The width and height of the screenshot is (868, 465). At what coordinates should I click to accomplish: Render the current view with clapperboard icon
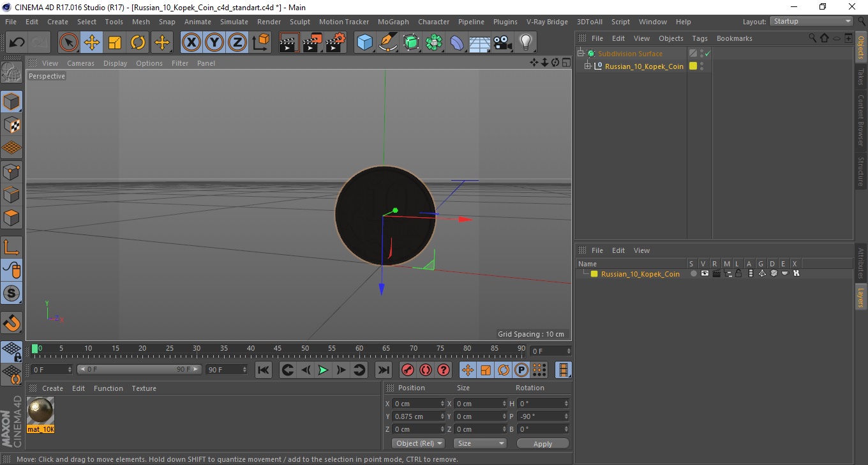click(289, 43)
